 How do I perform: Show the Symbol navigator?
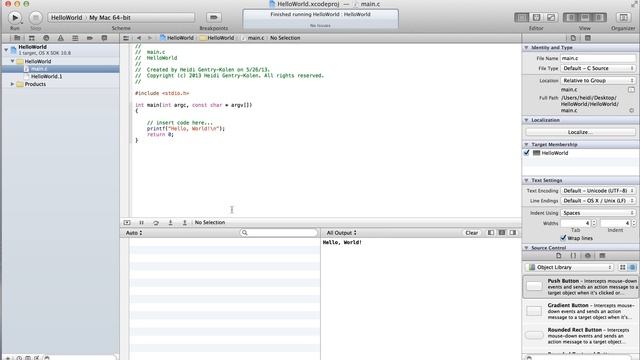(x=31, y=38)
